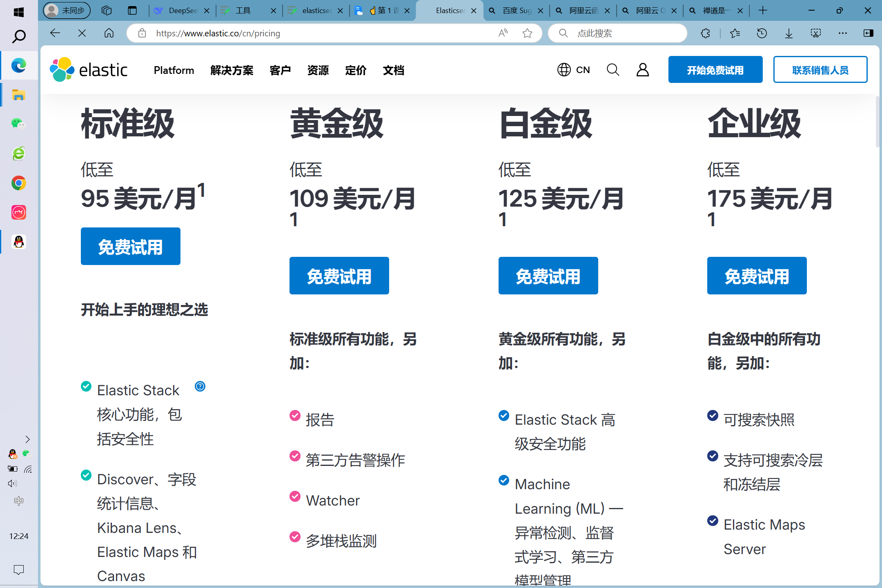Open the downloads icon

[789, 33]
